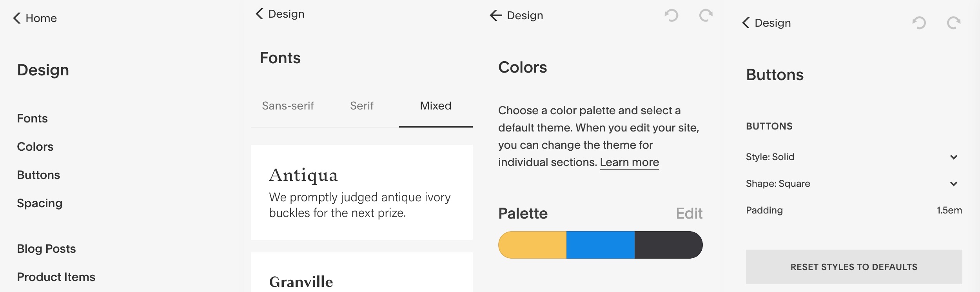980x292 pixels.
Task: Select the yellow palette color swatch
Action: 532,245
